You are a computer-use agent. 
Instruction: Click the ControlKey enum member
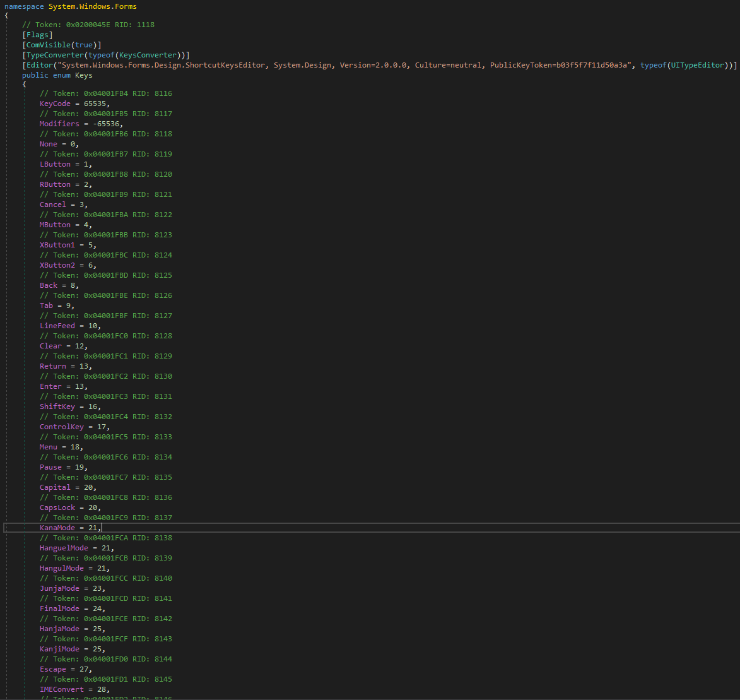(x=62, y=427)
